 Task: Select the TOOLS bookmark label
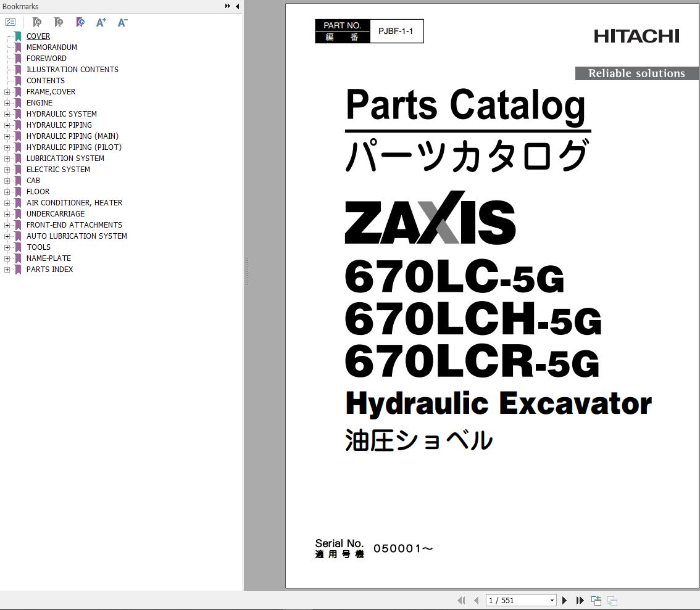pyautogui.click(x=38, y=247)
